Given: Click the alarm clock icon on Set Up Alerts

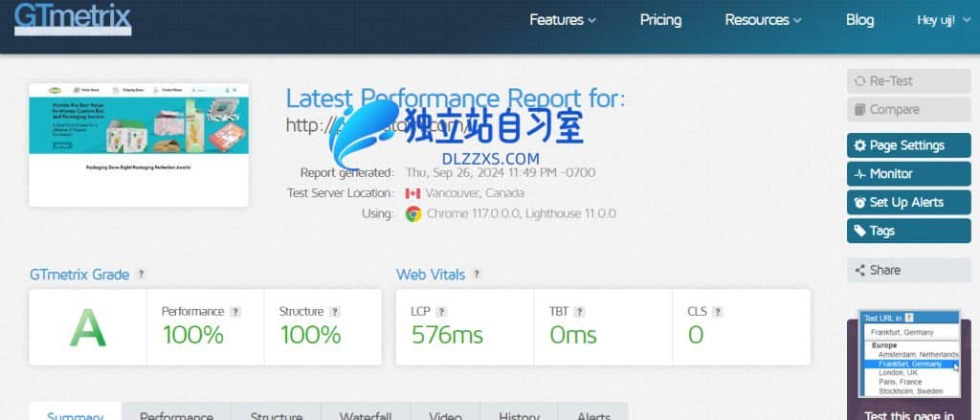Looking at the screenshot, I should 860,203.
